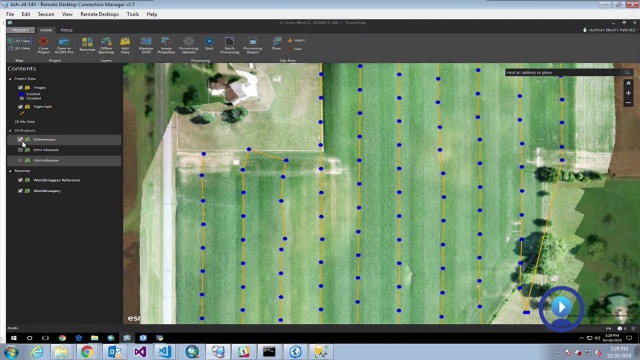Open the Basemap gallery

(x=87, y=45)
